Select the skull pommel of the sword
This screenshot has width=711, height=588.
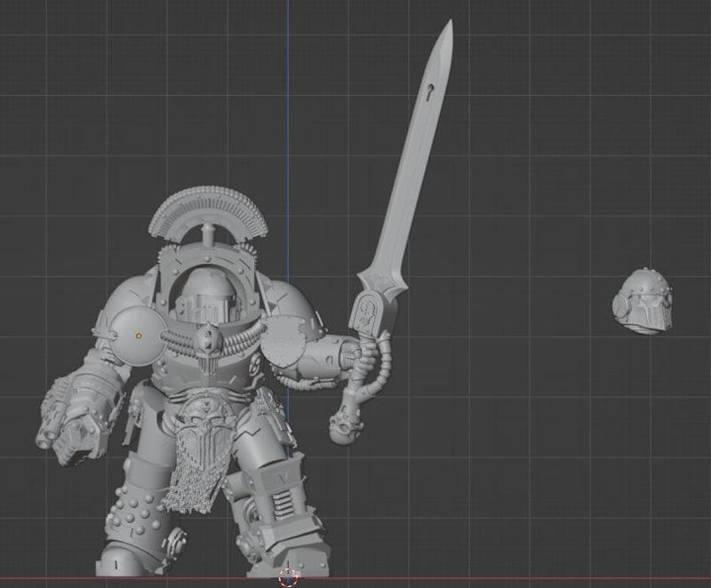(x=345, y=427)
